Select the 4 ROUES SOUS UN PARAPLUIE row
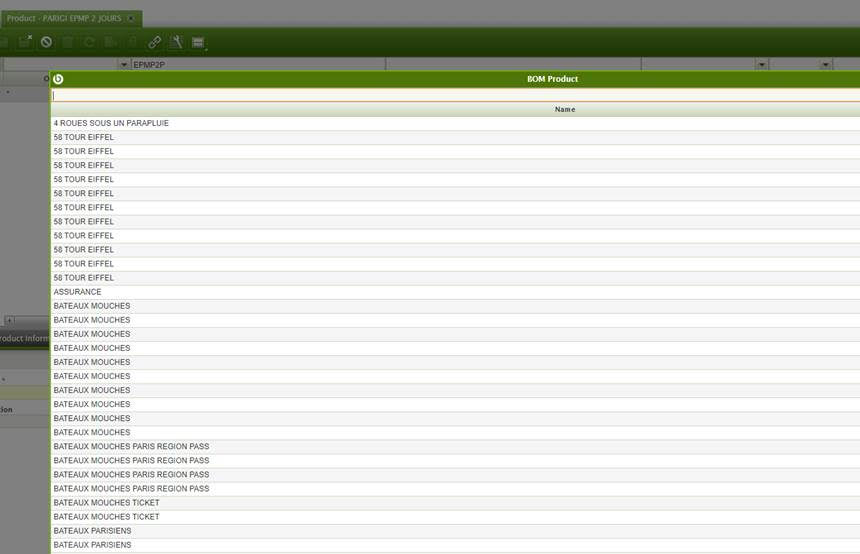 tap(111, 123)
